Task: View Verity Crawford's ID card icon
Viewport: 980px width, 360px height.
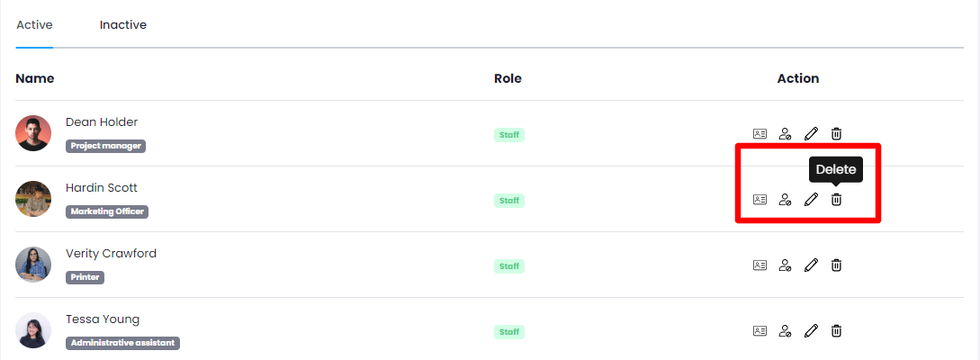Action: (760, 265)
